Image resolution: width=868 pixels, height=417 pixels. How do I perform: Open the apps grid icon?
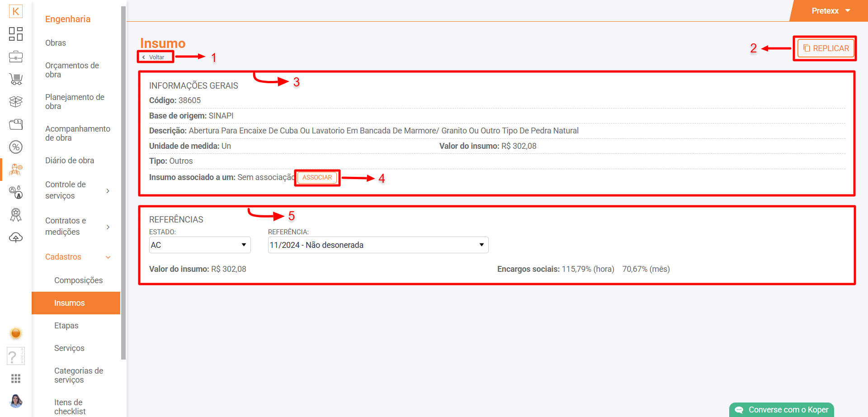pyautogui.click(x=16, y=379)
